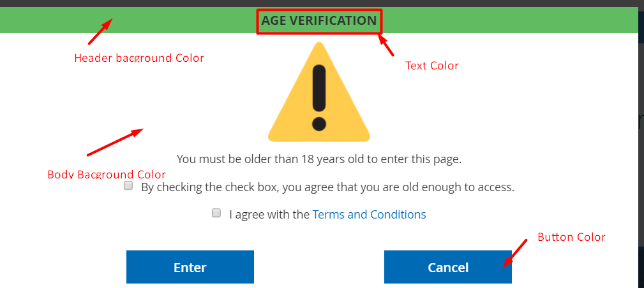The image size is (644, 288).
Task: Check the old enough to access checkbox
Action: 128,186
